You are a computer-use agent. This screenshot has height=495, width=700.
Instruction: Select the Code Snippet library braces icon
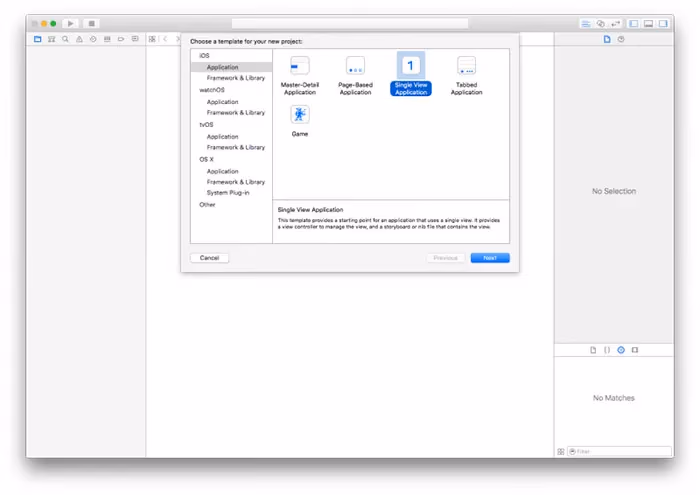pos(606,350)
